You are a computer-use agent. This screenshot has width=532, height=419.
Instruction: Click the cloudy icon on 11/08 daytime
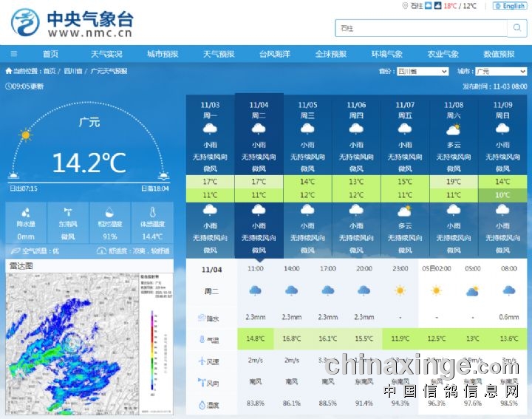454,129
